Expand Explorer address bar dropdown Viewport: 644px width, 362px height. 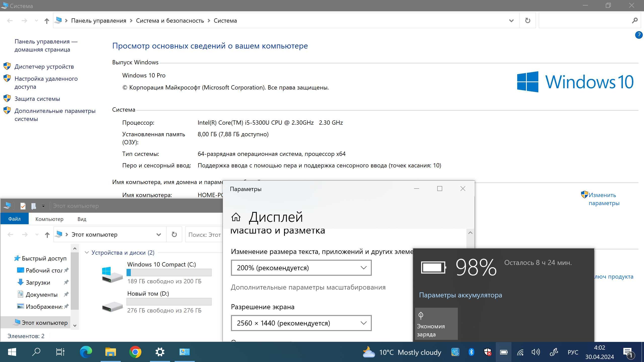point(159,235)
